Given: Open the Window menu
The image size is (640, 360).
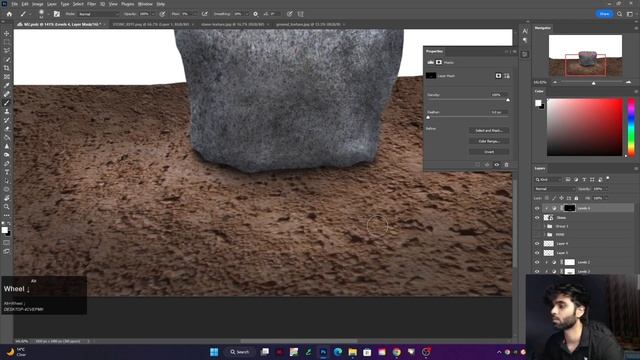Looking at the screenshot, I should click(x=145, y=4).
